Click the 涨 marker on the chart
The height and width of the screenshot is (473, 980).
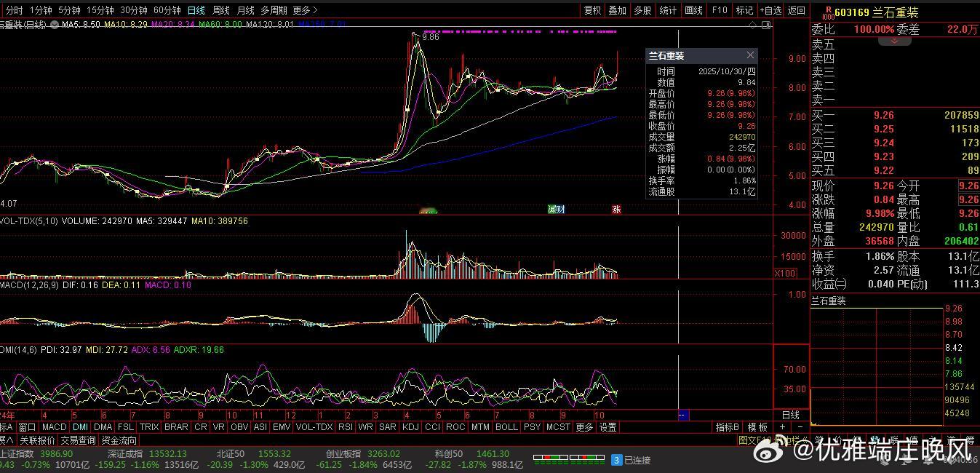(616, 210)
